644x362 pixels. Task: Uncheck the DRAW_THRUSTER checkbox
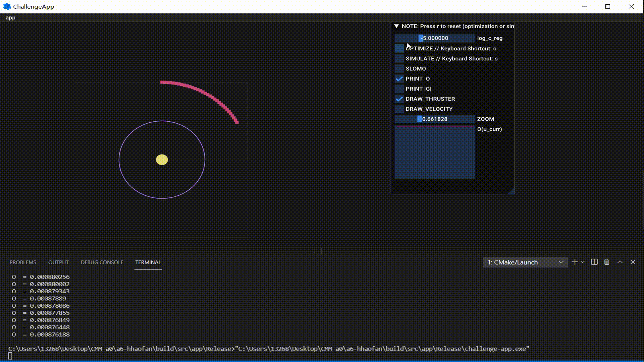tap(399, 99)
